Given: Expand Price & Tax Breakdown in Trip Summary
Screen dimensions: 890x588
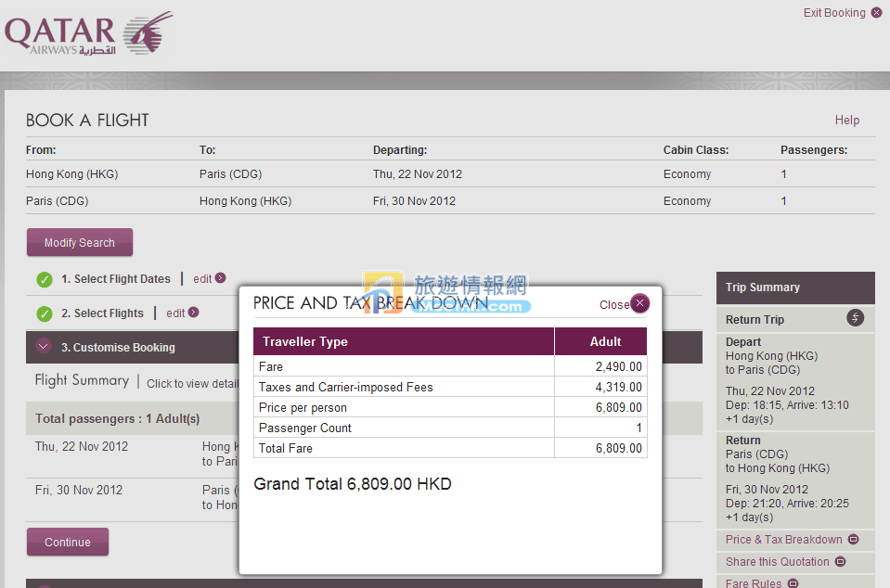Looking at the screenshot, I should click(x=854, y=540).
